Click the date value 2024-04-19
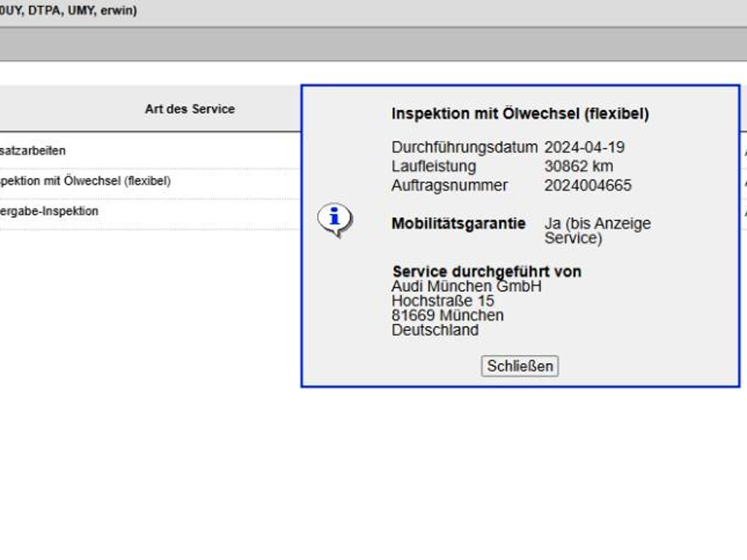Image resolution: width=747 pixels, height=560 pixels. (584, 147)
